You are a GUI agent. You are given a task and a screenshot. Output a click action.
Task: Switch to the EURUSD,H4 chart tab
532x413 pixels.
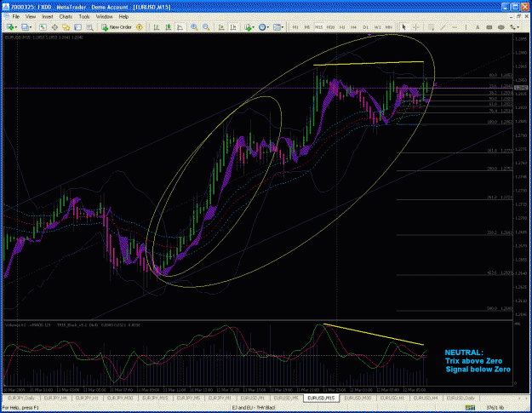(425, 398)
